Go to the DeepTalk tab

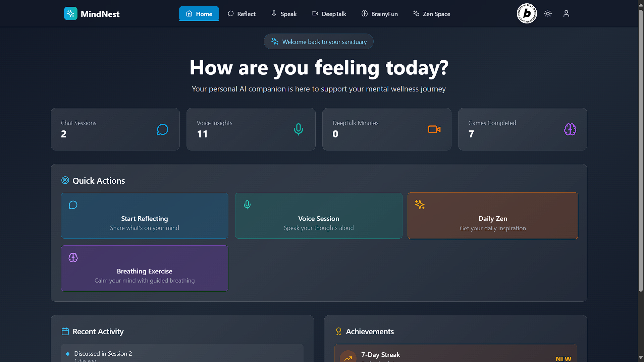click(x=329, y=14)
